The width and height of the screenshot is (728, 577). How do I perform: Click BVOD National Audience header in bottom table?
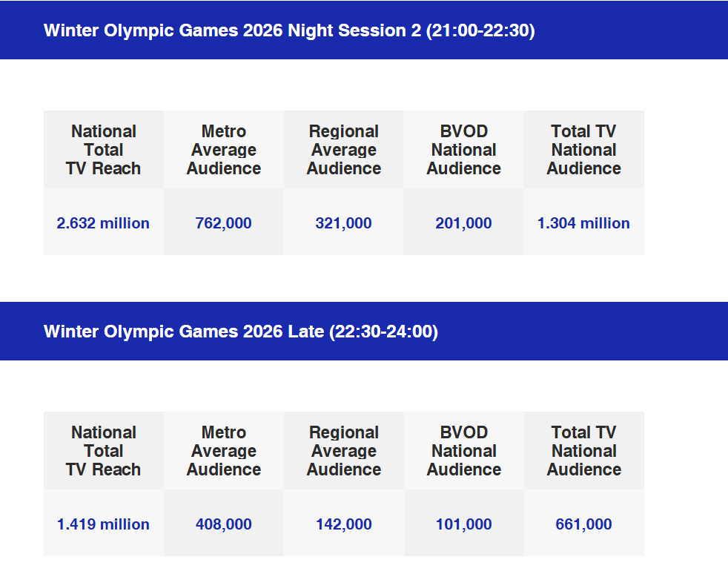pos(463,451)
